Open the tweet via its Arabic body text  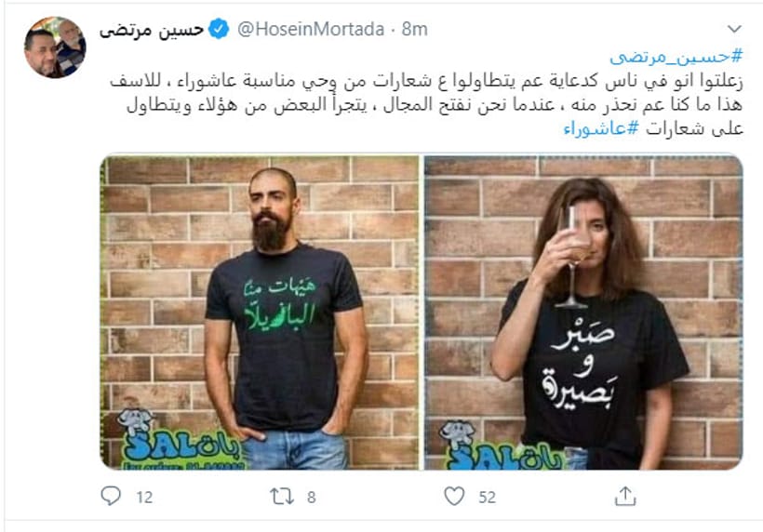coord(427,104)
